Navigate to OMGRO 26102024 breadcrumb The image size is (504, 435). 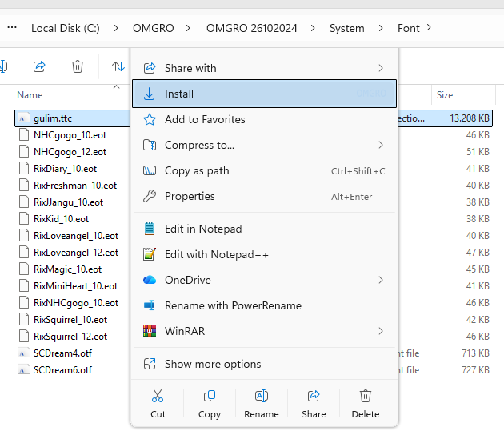(251, 28)
